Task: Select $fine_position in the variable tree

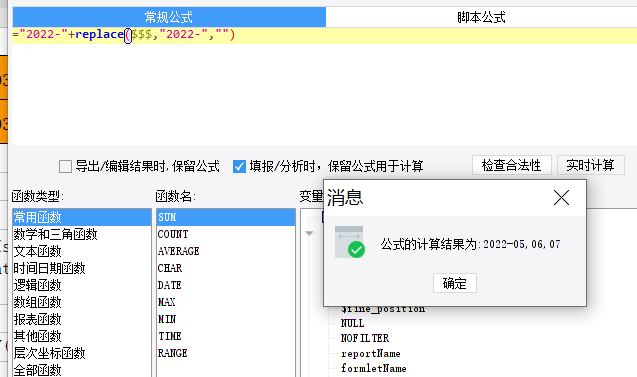Action: tap(383, 309)
